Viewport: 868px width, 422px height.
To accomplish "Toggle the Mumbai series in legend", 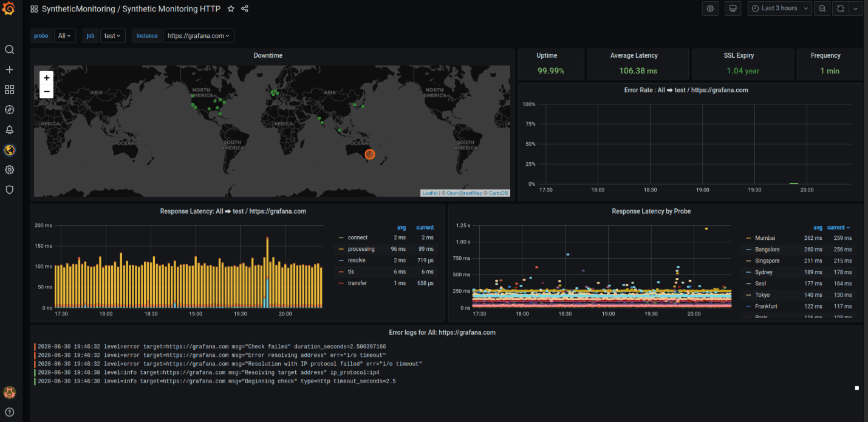I will point(765,238).
